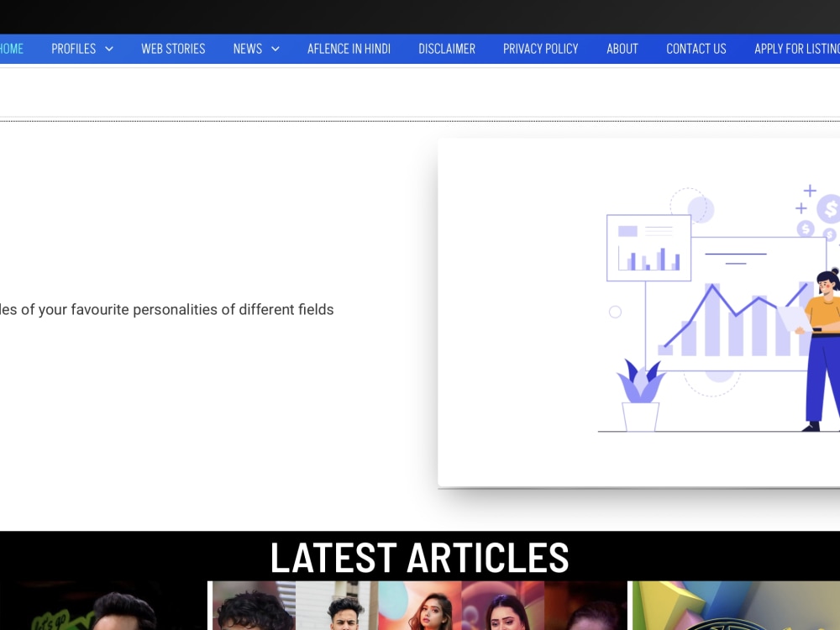Open the PROFILES menu item
This screenshot has height=630, width=840.
(x=73, y=49)
